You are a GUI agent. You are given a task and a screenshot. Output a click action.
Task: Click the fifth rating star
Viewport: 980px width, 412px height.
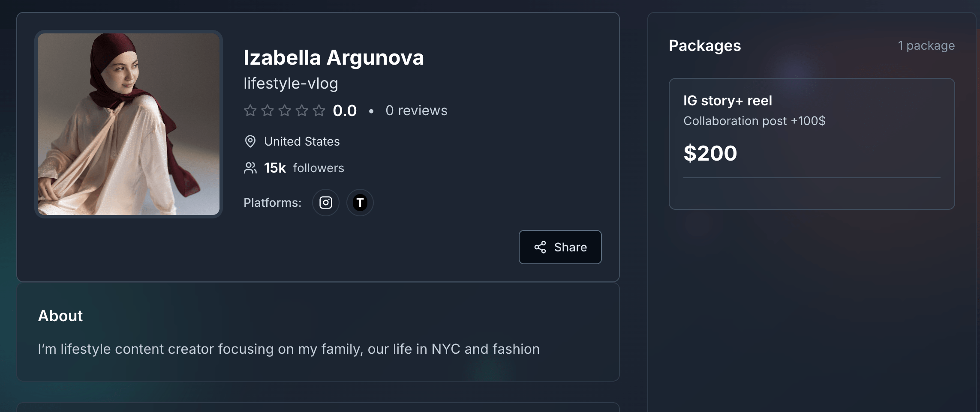coord(319,111)
